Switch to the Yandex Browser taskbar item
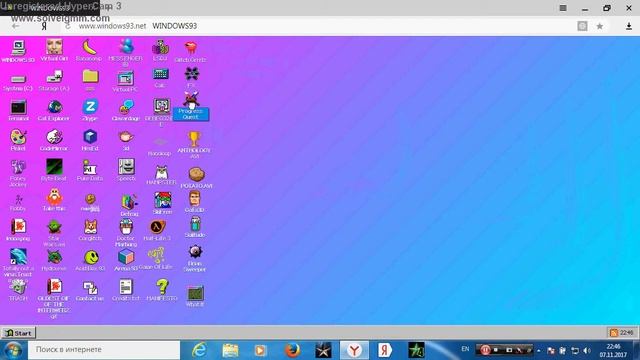 [x=354, y=350]
